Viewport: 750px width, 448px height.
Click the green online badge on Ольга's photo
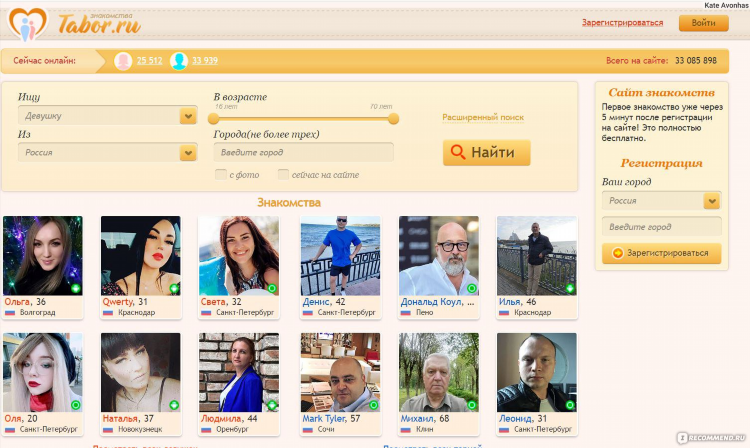point(76,288)
